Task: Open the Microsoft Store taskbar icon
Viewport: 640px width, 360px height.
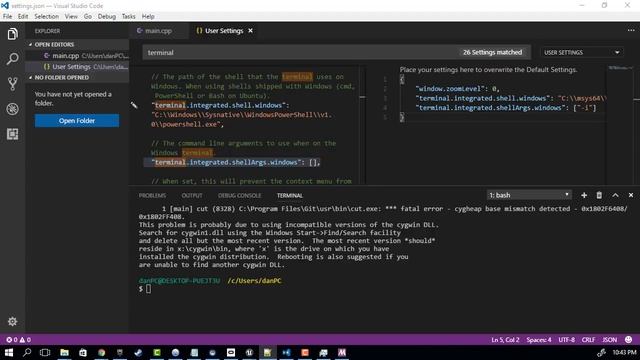Action: pyautogui.click(x=83, y=352)
